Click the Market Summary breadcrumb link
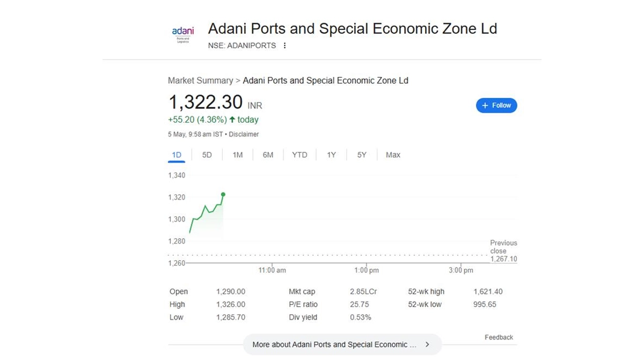 (200, 80)
